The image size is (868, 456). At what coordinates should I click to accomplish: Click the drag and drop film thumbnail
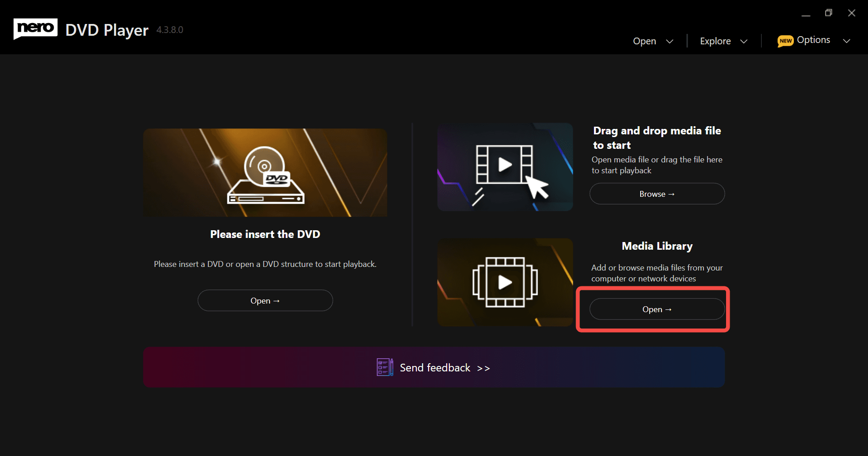coord(505,167)
